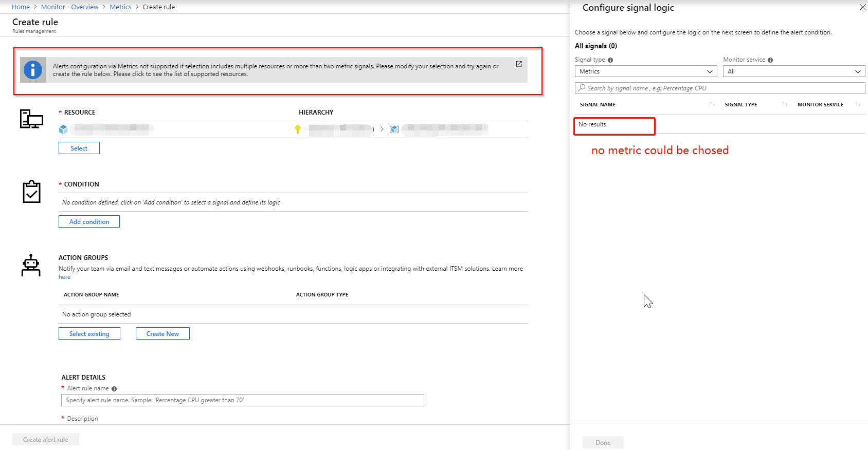Click the No results text
This screenshot has height=450, width=868.
(x=592, y=124)
